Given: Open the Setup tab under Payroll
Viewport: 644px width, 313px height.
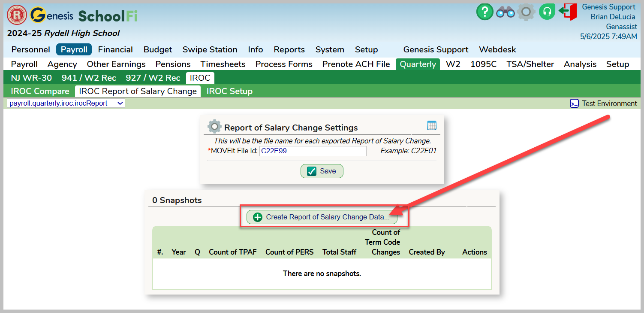Looking at the screenshot, I should (x=618, y=64).
